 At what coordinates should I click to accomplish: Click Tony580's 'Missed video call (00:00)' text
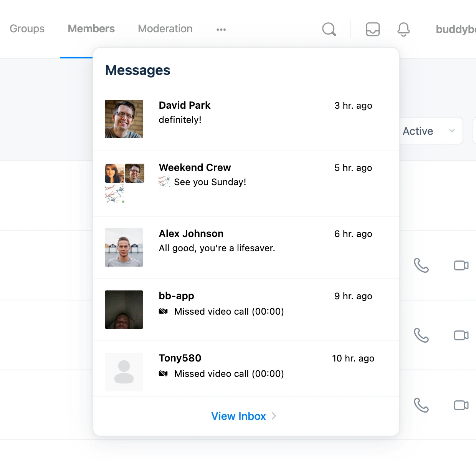pos(229,374)
